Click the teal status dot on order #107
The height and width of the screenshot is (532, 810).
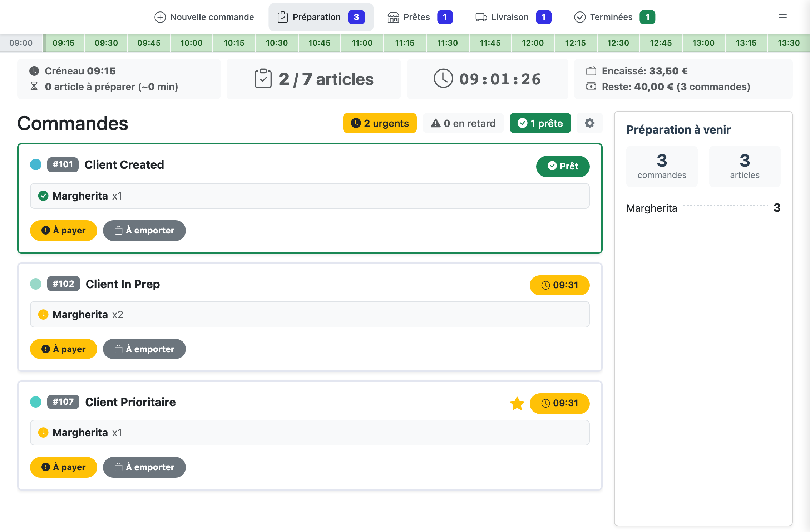click(36, 402)
